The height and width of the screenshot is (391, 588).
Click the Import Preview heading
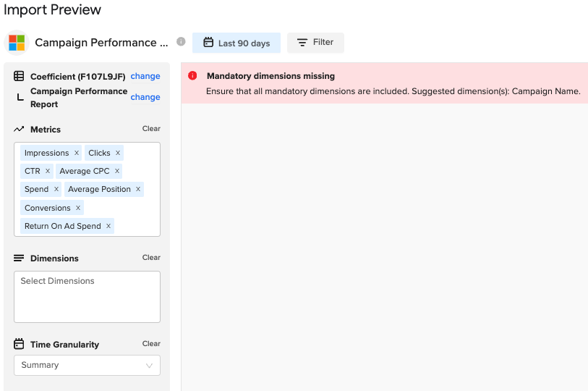[53, 9]
